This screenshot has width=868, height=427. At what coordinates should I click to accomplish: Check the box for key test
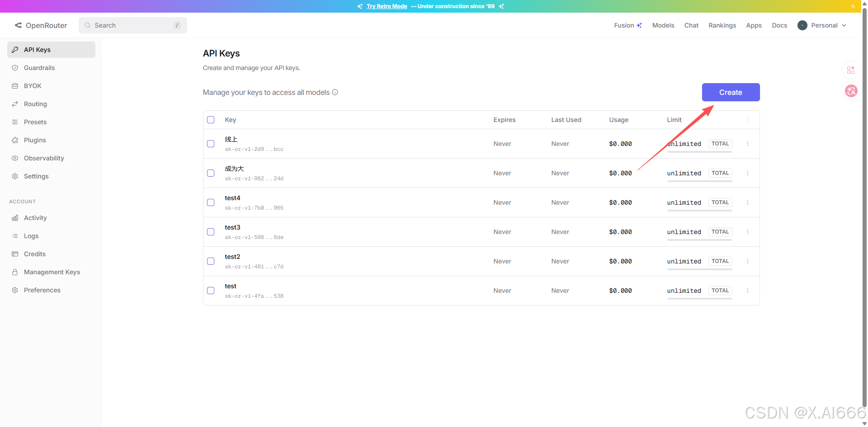[211, 291]
